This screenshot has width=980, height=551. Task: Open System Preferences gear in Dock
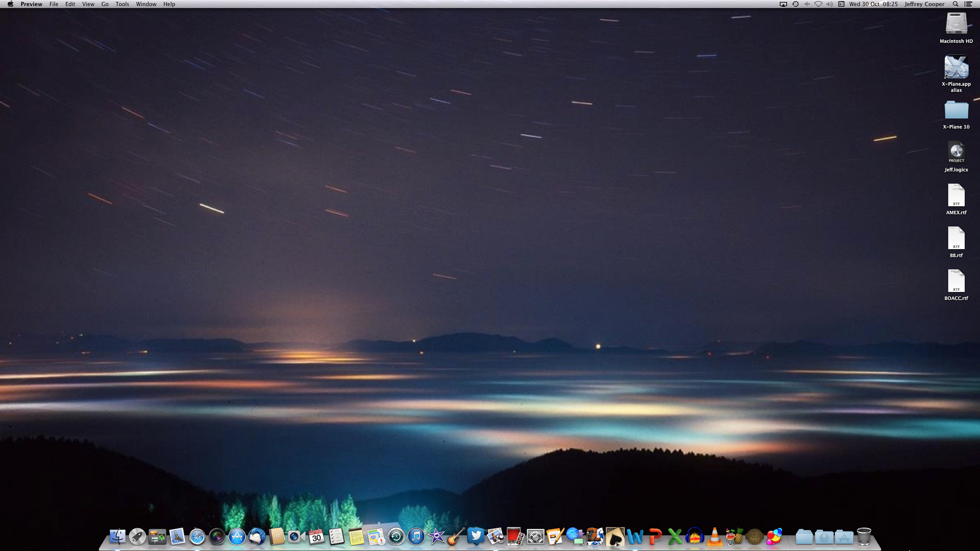point(536,536)
